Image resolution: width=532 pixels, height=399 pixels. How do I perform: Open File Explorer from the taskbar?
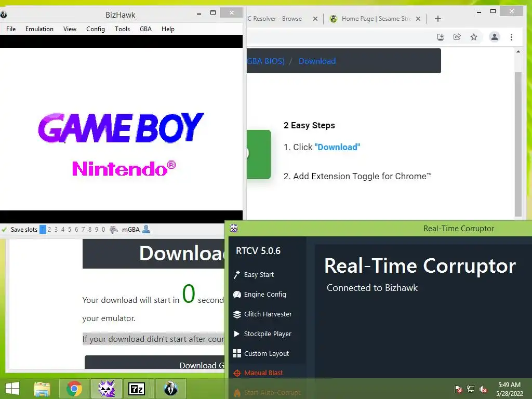[42, 389]
